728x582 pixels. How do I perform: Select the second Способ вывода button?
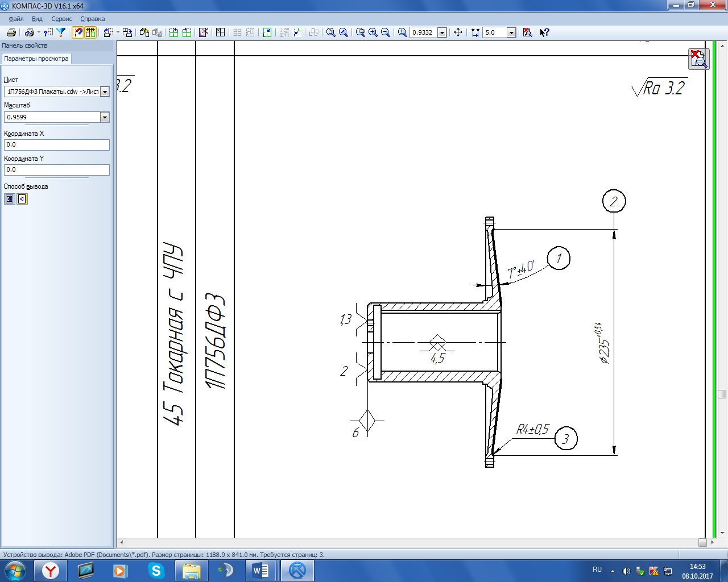tap(22, 199)
